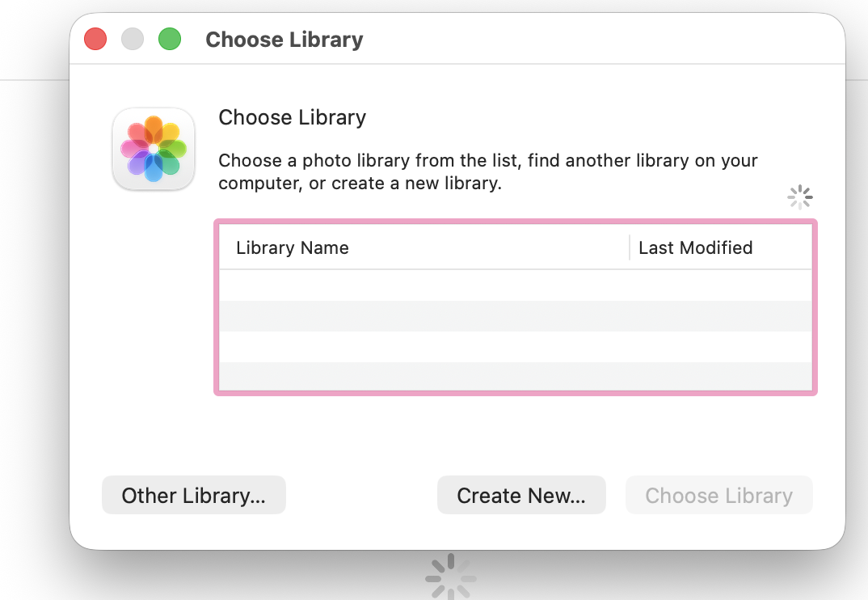The width and height of the screenshot is (868, 600).
Task: Click the blank dialog area below library list
Action: (515, 433)
